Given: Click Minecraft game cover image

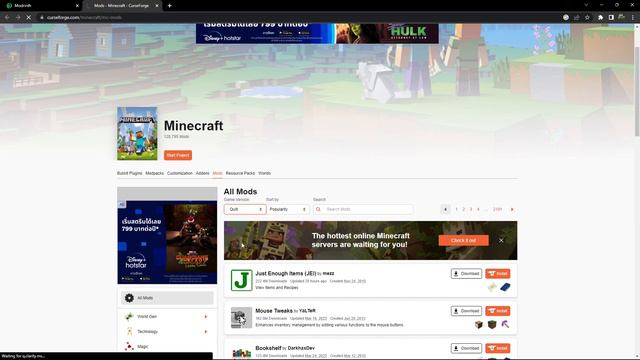Looking at the screenshot, I should (137, 133).
